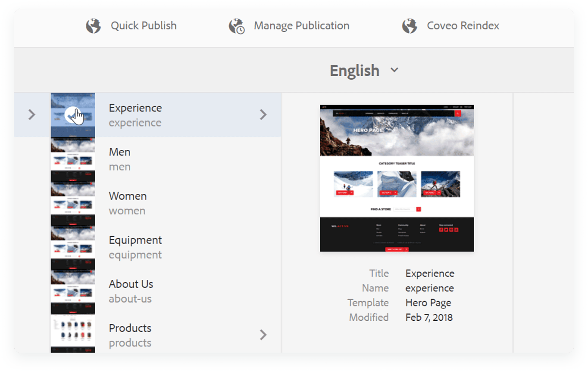Screen dimensions: 588x372
Task: Click the preview Title value 'Experience'
Action: click(430, 273)
